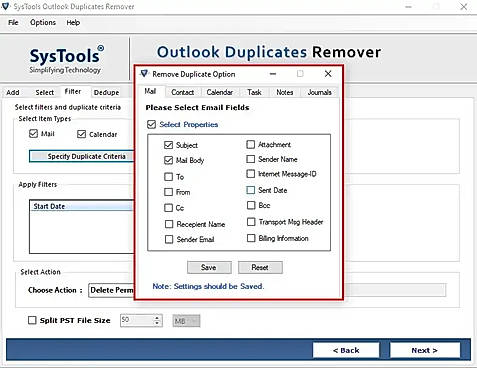The width and height of the screenshot is (477, 368).
Task: Open the MB size unit dropdown
Action: click(x=186, y=321)
